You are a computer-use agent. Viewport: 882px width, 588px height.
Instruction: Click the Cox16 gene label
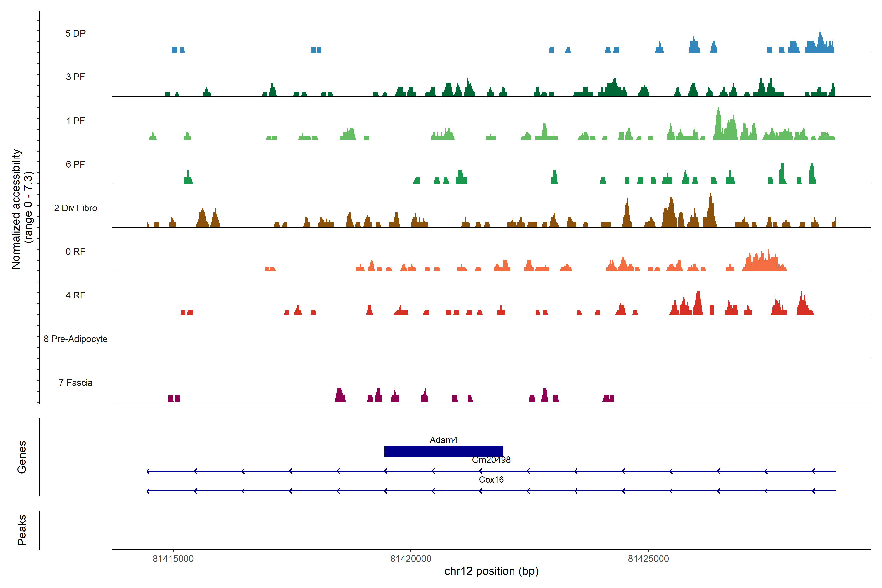coord(491,480)
